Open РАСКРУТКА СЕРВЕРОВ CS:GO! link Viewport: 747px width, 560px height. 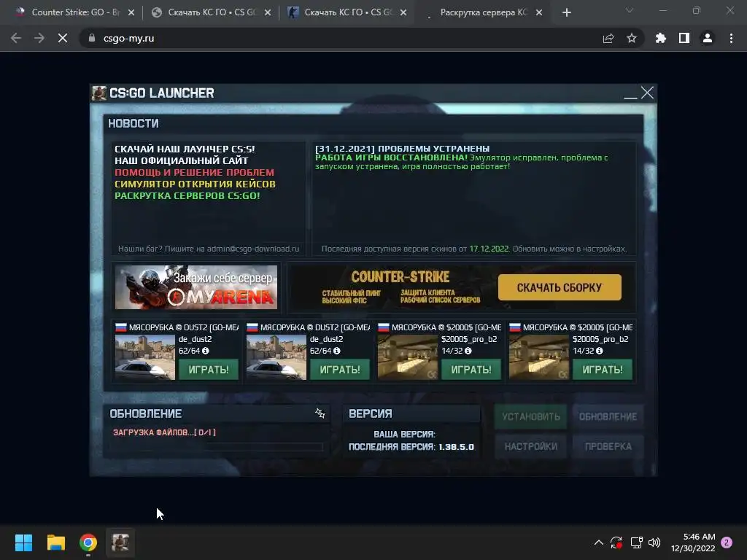click(x=187, y=195)
